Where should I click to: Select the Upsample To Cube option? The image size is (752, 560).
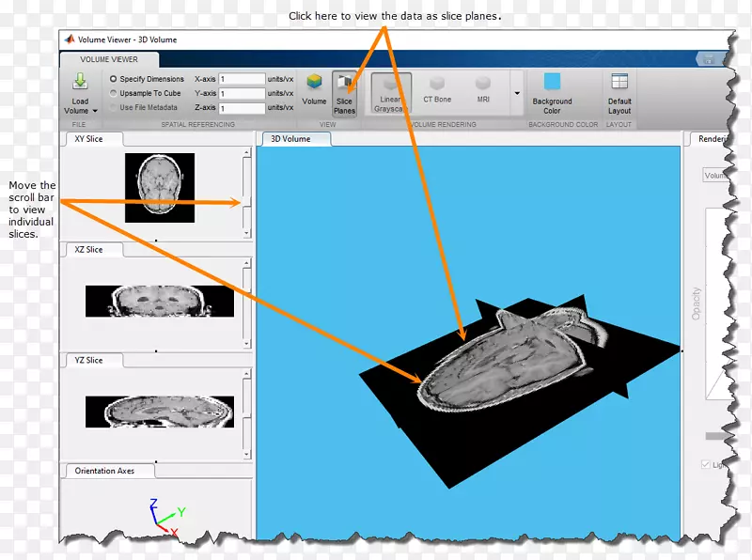point(114,94)
